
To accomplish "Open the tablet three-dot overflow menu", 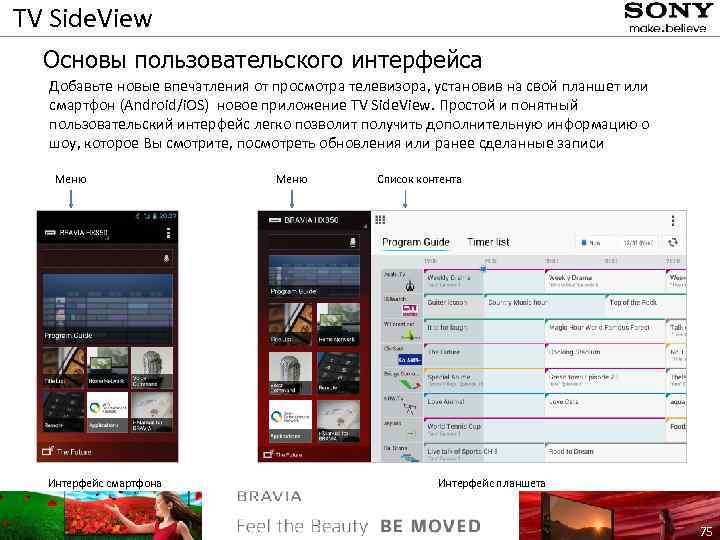I will click(x=673, y=221).
